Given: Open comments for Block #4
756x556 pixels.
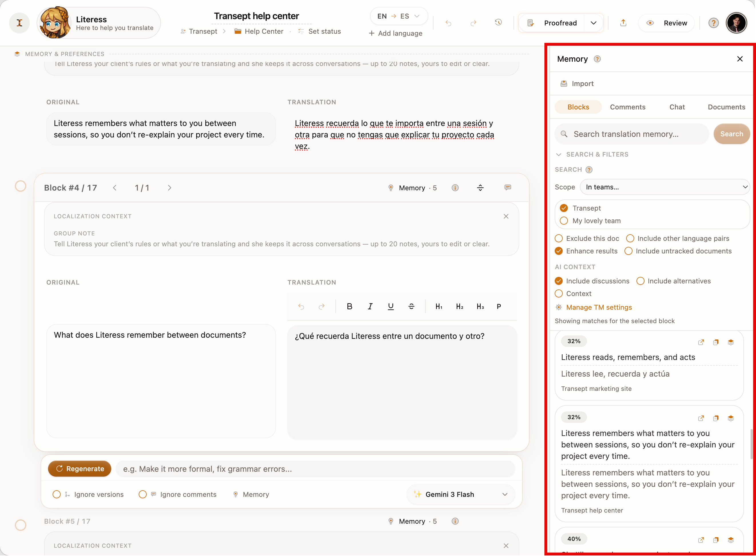Looking at the screenshot, I should point(508,187).
